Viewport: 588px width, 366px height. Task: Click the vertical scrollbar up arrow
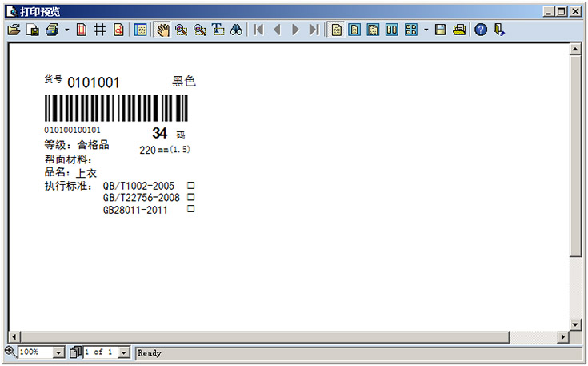(x=575, y=49)
